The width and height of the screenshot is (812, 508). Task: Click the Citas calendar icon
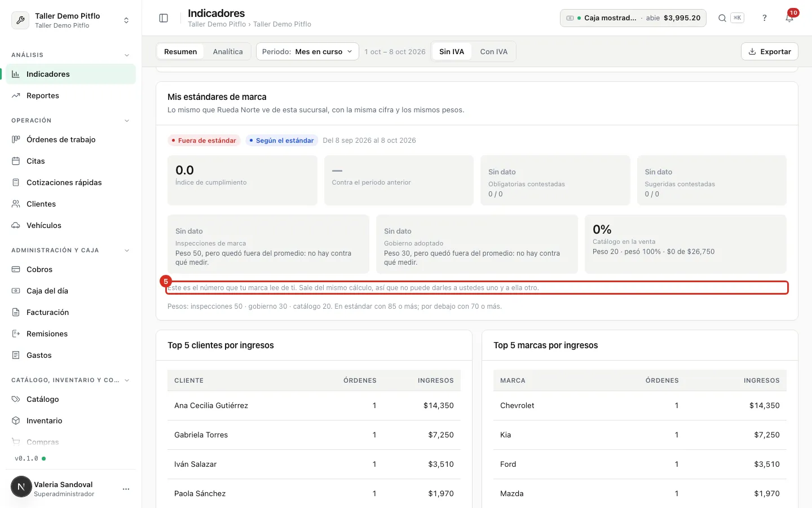click(x=16, y=161)
